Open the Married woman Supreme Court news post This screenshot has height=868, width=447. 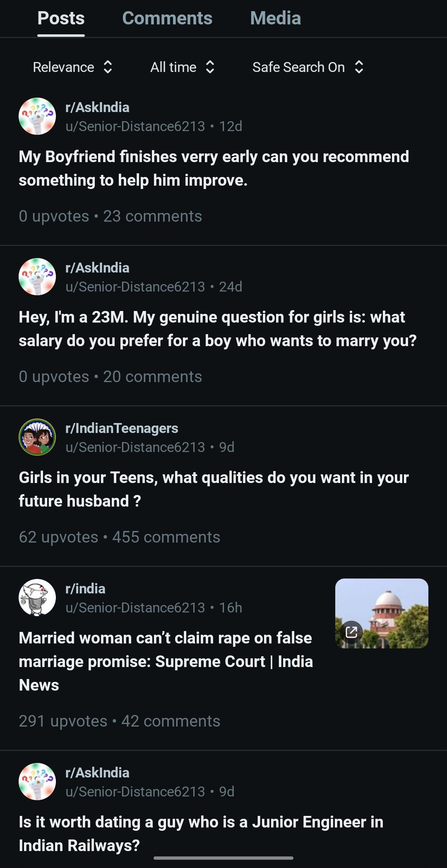pyautogui.click(x=166, y=661)
